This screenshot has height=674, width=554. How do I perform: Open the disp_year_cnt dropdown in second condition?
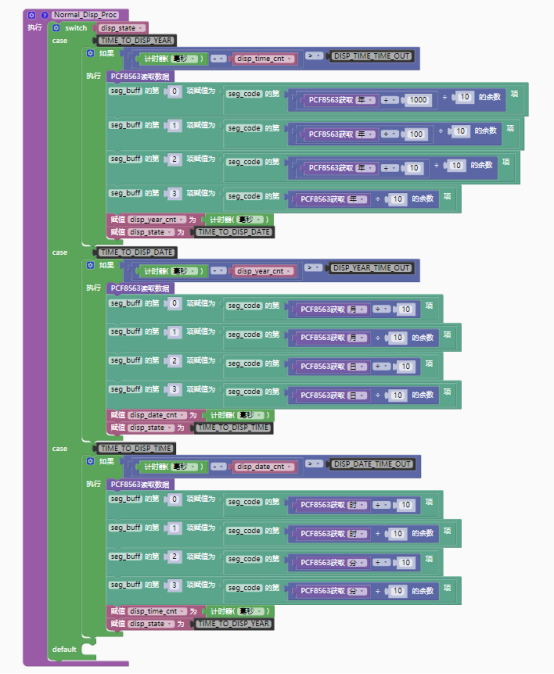tap(264, 271)
